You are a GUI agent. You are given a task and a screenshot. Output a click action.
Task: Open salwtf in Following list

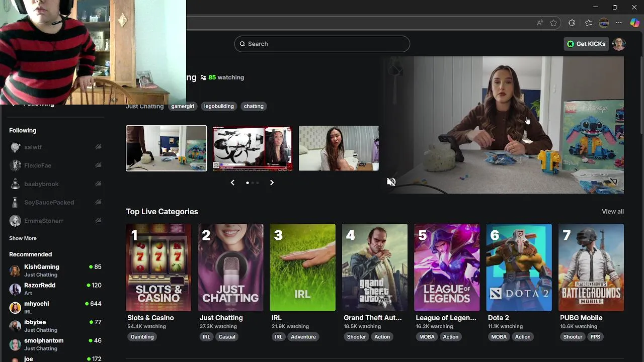click(x=55, y=147)
